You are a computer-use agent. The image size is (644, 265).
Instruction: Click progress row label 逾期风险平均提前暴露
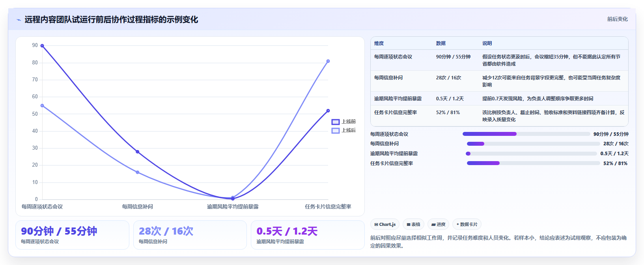point(394,154)
